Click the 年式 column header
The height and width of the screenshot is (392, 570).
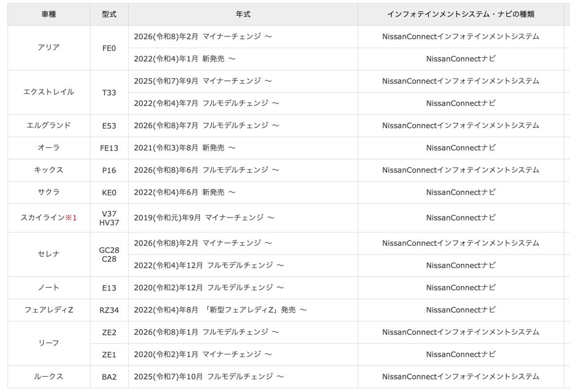(243, 14)
